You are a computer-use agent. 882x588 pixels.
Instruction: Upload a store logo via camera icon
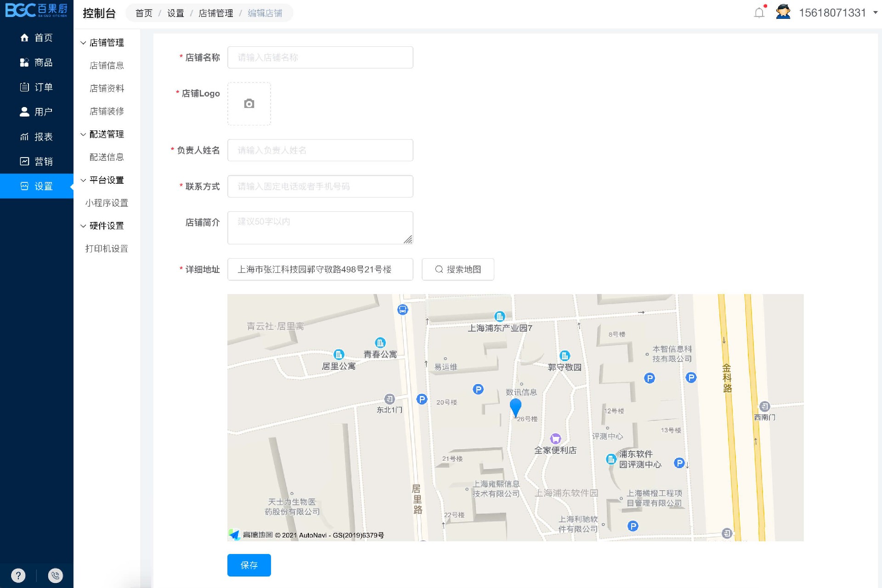[249, 104]
